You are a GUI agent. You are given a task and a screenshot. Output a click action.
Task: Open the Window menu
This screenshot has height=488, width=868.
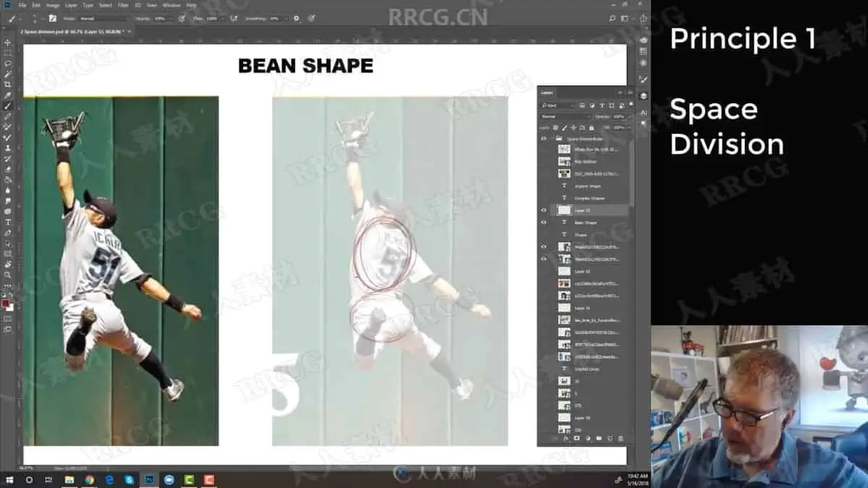pos(171,4)
